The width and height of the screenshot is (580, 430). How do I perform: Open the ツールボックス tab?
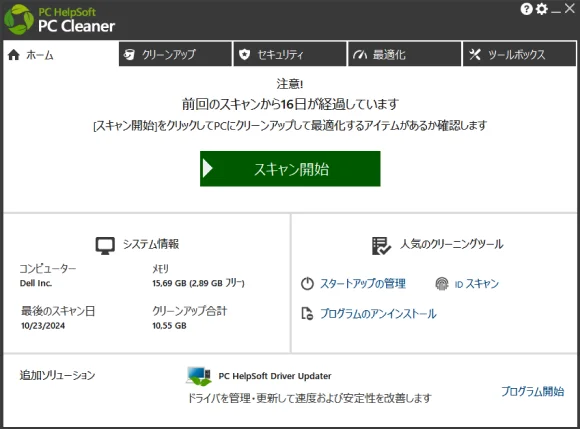[x=519, y=54]
